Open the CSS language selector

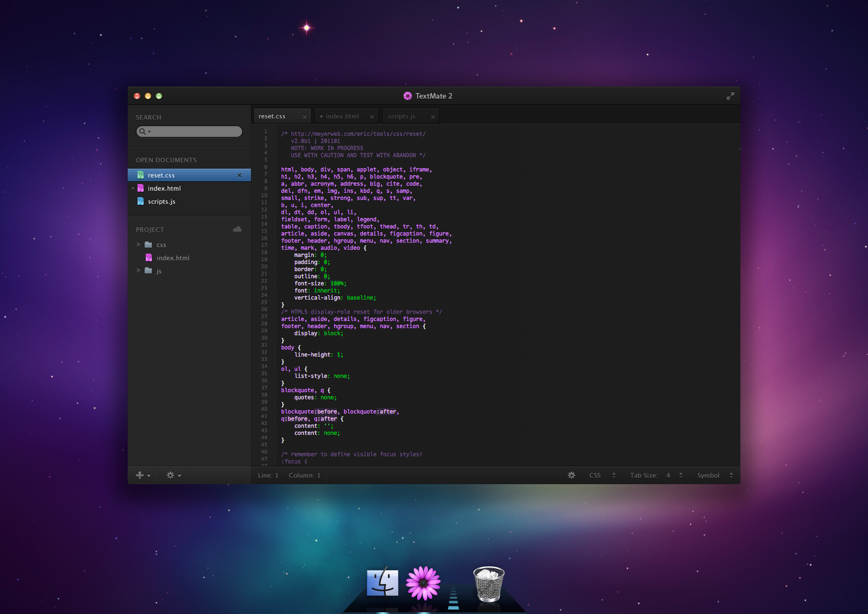coord(602,475)
